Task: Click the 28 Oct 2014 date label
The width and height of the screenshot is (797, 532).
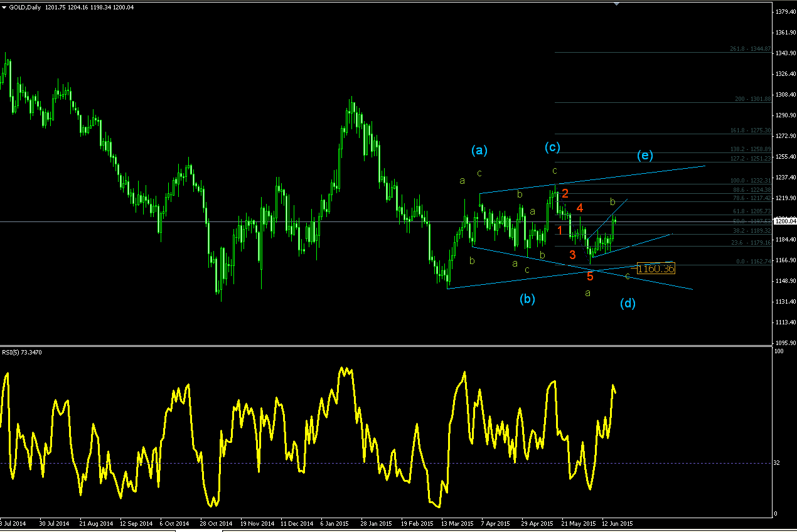Action: pyautogui.click(x=215, y=523)
